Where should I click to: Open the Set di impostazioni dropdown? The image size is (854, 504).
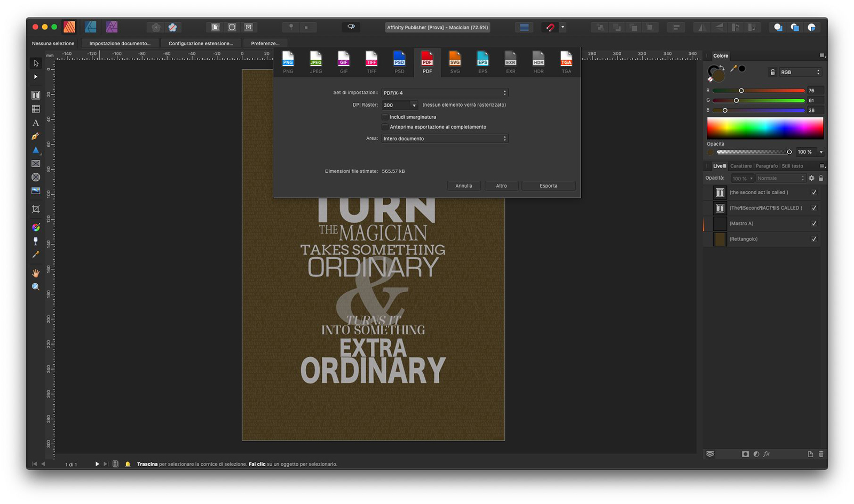point(445,93)
